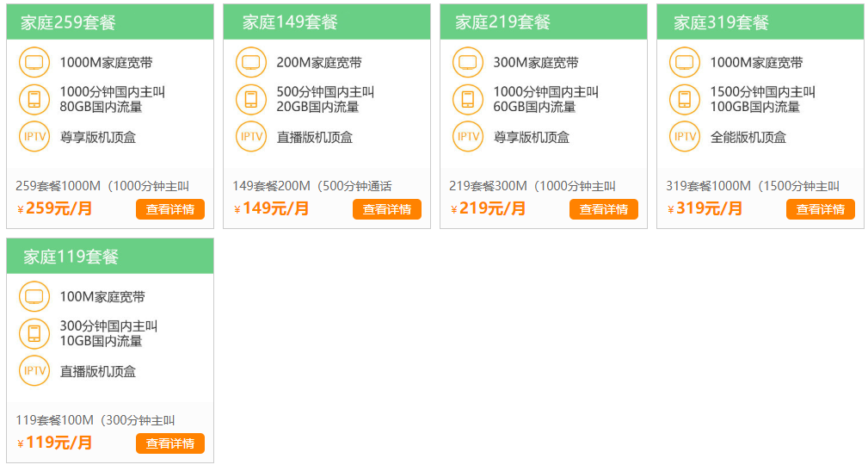
Task: Click 查看详情 for the 259元/月 plan
Action: point(169,209)
